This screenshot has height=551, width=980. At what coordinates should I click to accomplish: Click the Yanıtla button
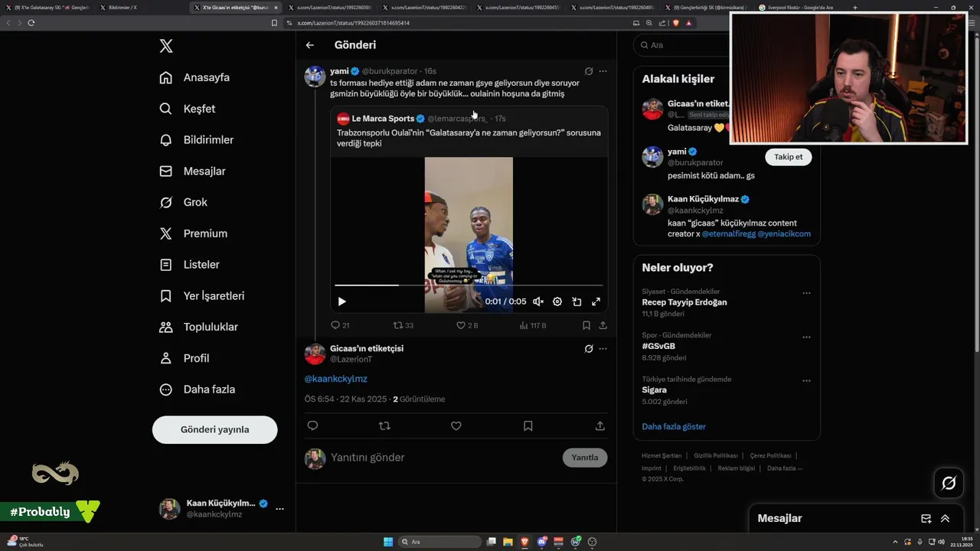(x=585, y=458)
